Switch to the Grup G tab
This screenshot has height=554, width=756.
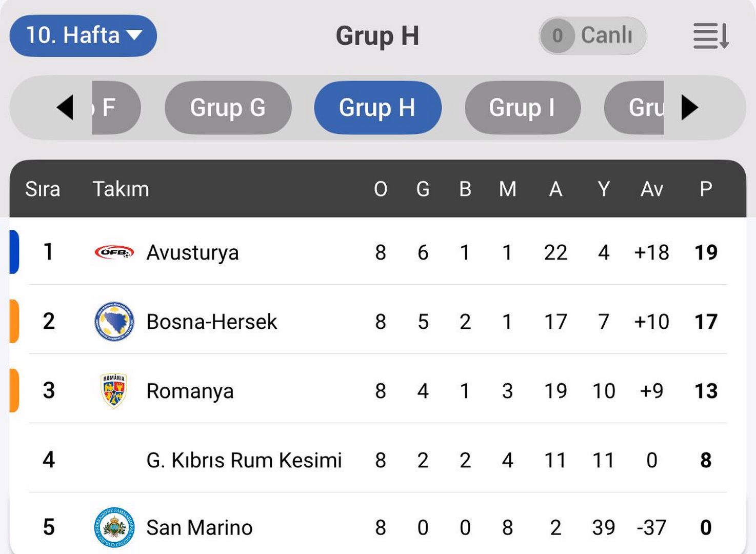pyautogui.click(x=228, y=108)
